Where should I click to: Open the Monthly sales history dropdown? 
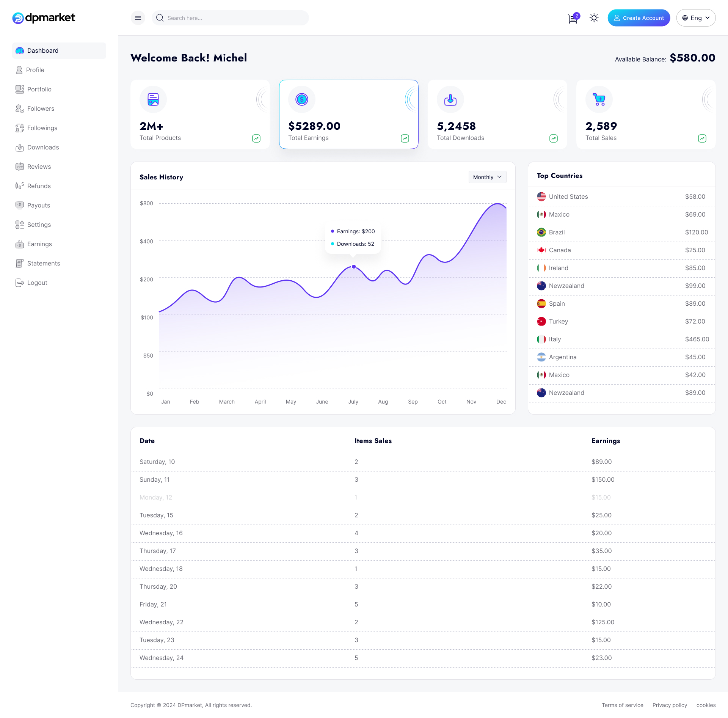tap(487, 177)
